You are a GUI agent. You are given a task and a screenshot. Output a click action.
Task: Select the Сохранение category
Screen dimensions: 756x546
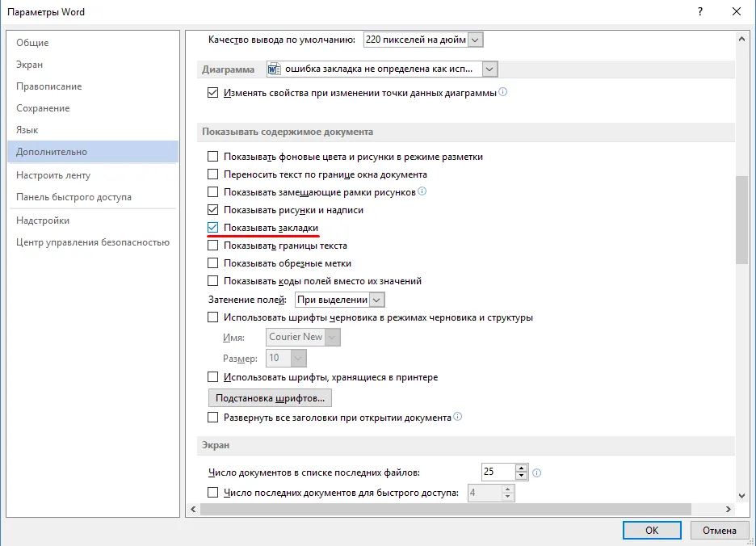tap(93, 108)
